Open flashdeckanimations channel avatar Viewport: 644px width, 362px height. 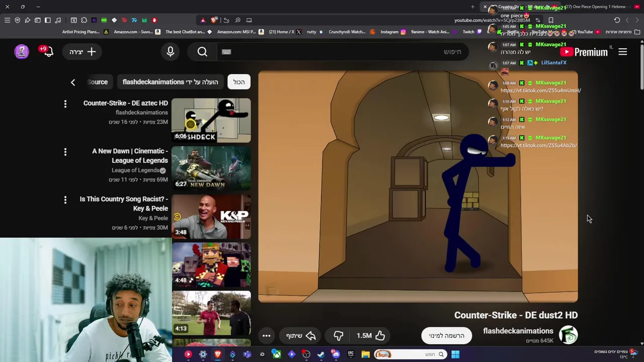569,335
